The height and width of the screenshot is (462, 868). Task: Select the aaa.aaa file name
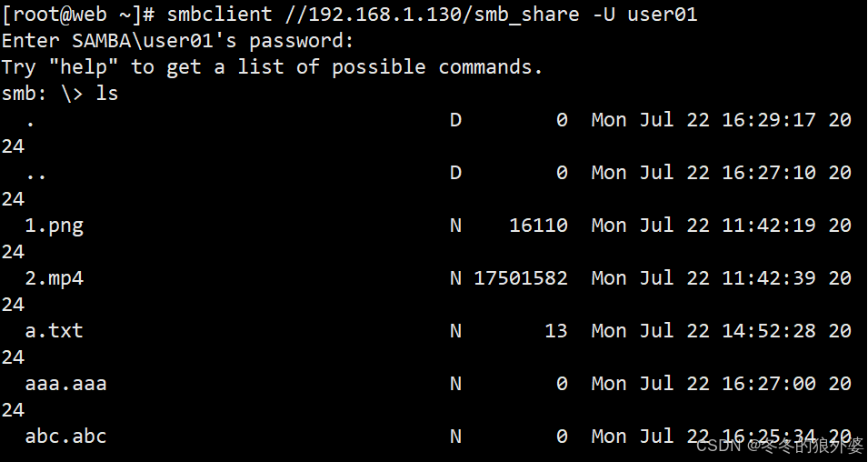point(65,384)
